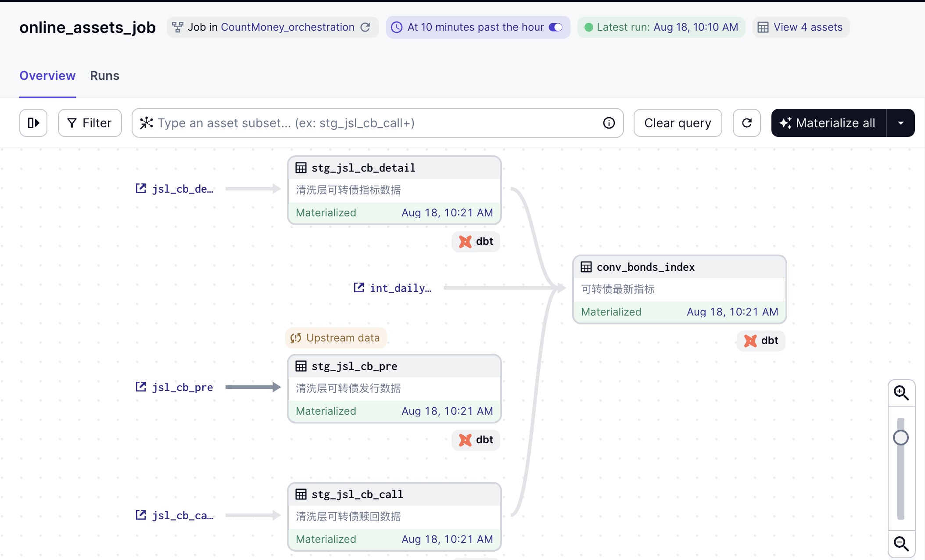925x560 pixels.
Task: Click the zoom level slider handle
Action: point(900,438)
